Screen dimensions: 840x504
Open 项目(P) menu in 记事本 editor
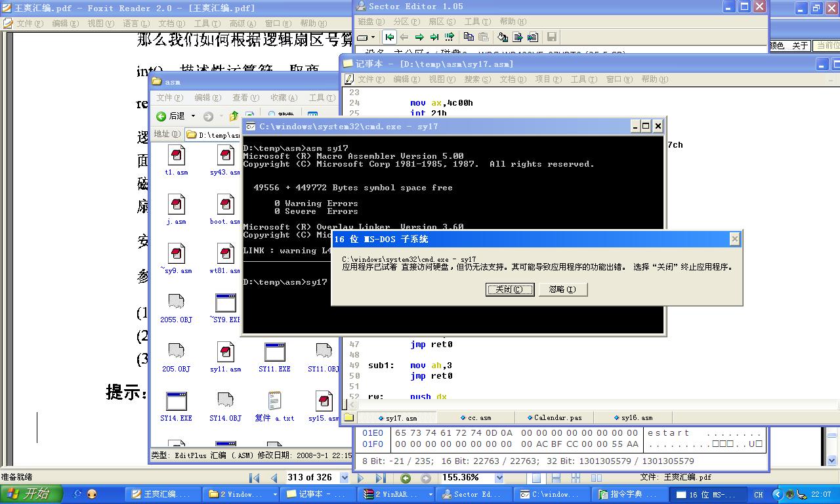[x=548, y=79]
